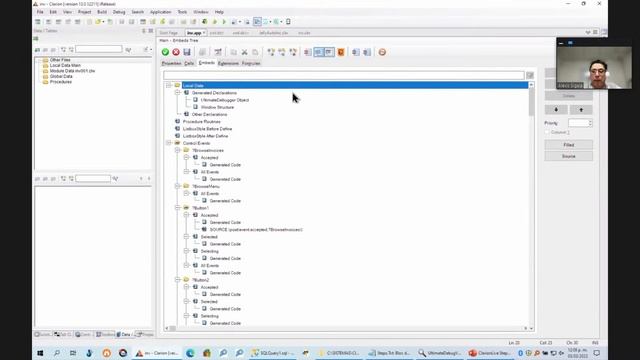This screenshot has width=640, height=360.
Task: Click the UltimateDebugger Object node icon
Action: coord(195,100)
